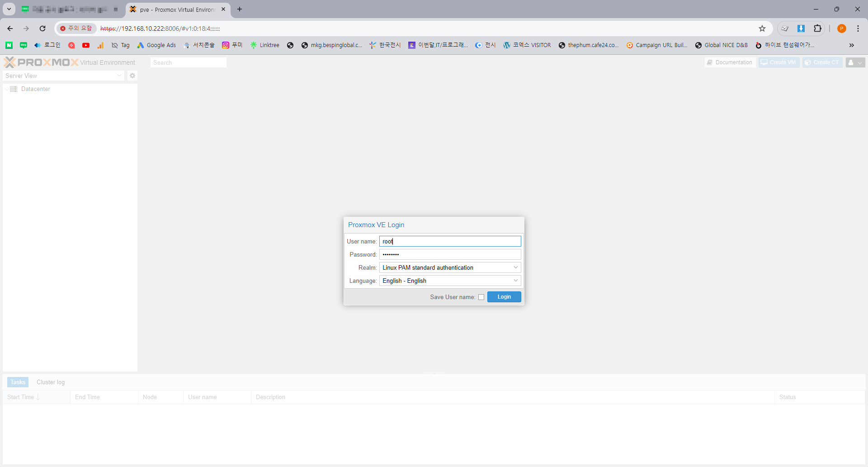The height and width of the screenshot is (467, 868).
Task: Open the 서치콘솔 bookmark
Action: [x=199, y=45]
